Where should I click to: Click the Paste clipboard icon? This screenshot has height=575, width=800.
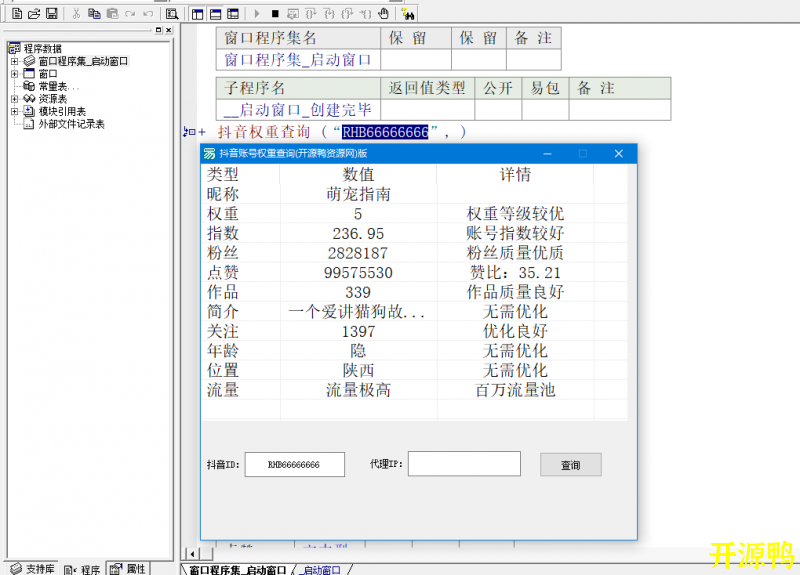point(112,14)
